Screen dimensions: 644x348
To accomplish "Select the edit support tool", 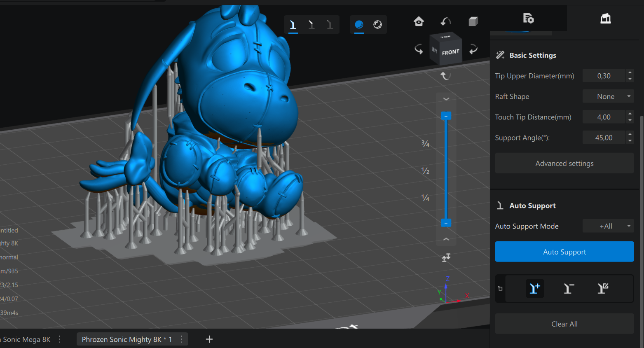I will [603, 289].
